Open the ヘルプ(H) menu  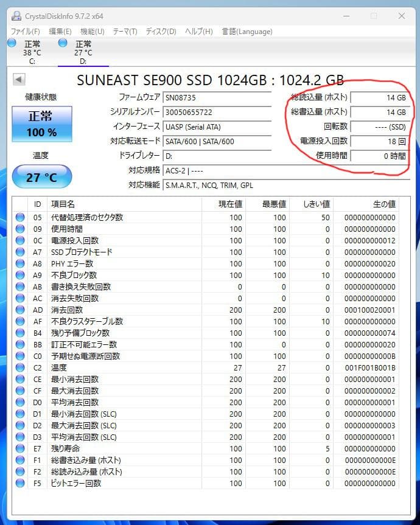point(198,32)
